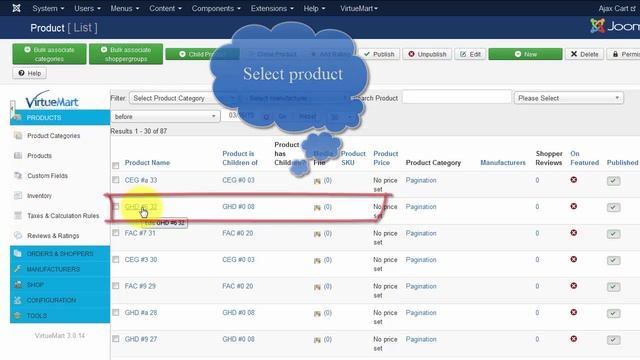
Task: Open the Users menu
Action: 87,8
